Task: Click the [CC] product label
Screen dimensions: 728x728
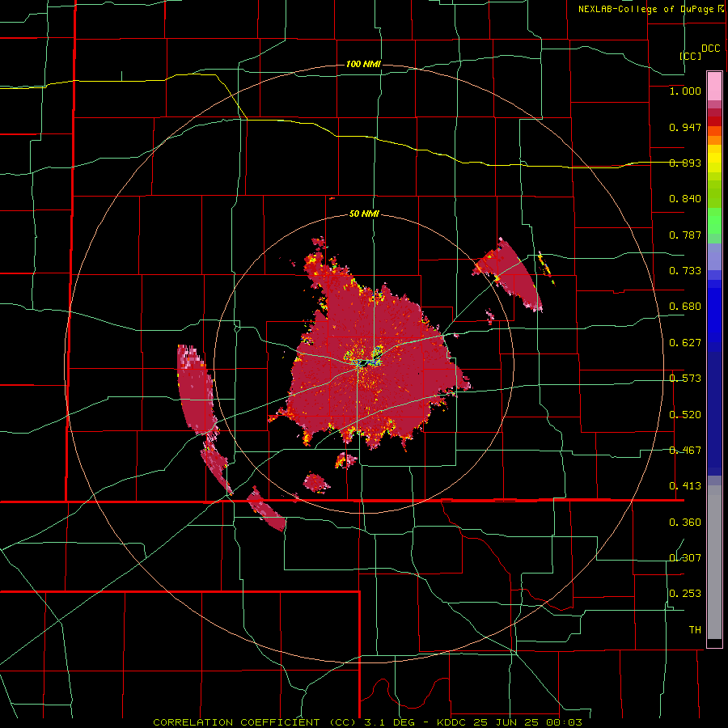Action: pos(691,56)
